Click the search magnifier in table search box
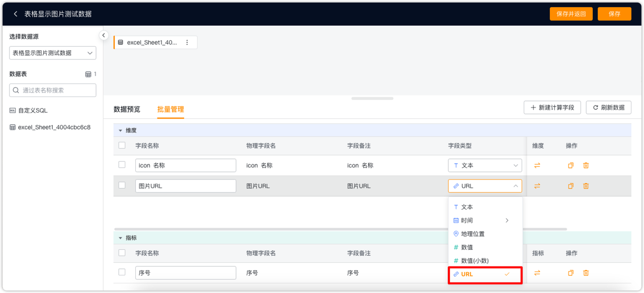Screen dimensions: 644x293 [x=17, y=90]
